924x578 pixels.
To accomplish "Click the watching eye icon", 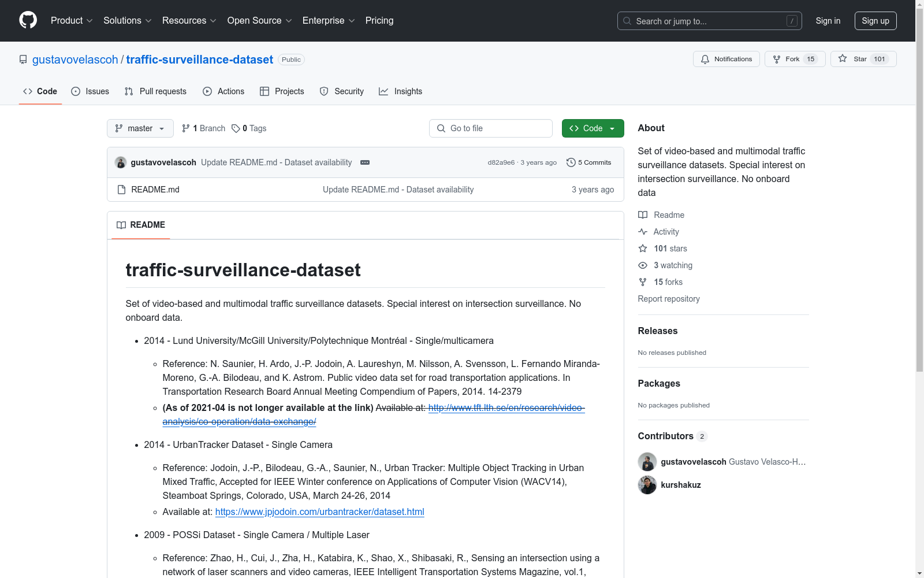I will [642, 265].
